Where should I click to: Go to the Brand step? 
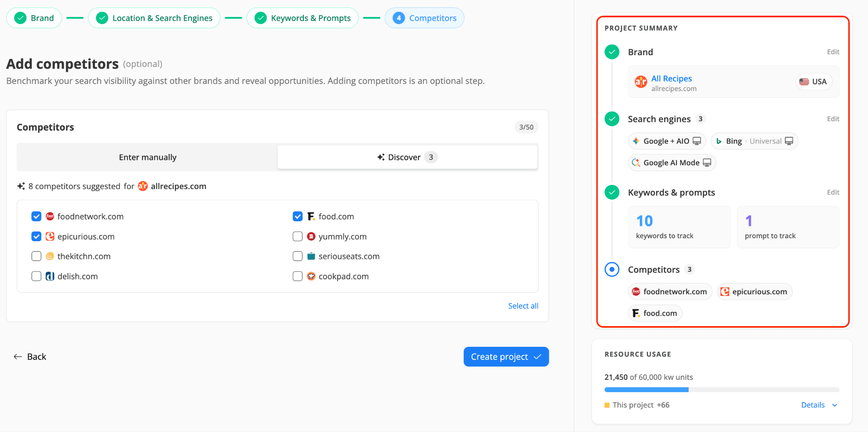point(34,18)
